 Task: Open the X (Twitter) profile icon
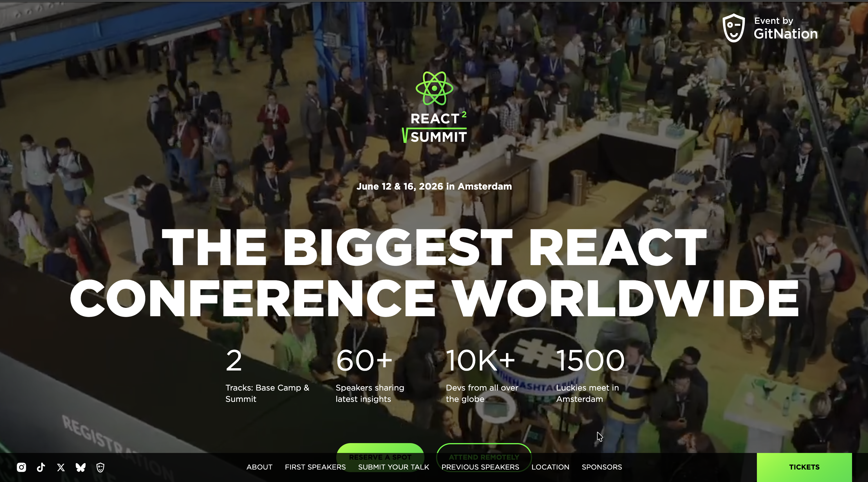click(61, 467)
